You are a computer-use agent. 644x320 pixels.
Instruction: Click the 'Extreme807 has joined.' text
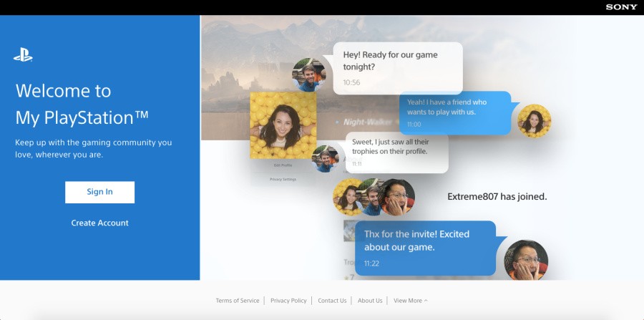tap(497, 196)
